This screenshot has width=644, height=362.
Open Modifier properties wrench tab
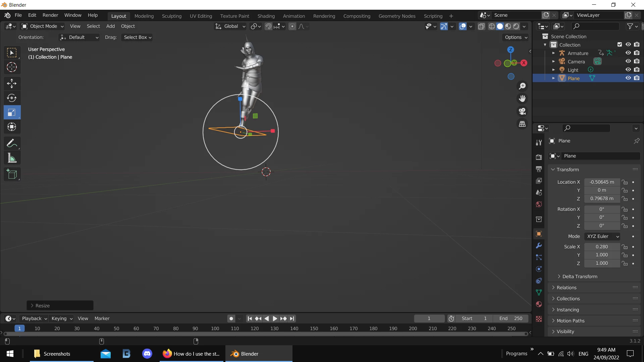point(539,246)
